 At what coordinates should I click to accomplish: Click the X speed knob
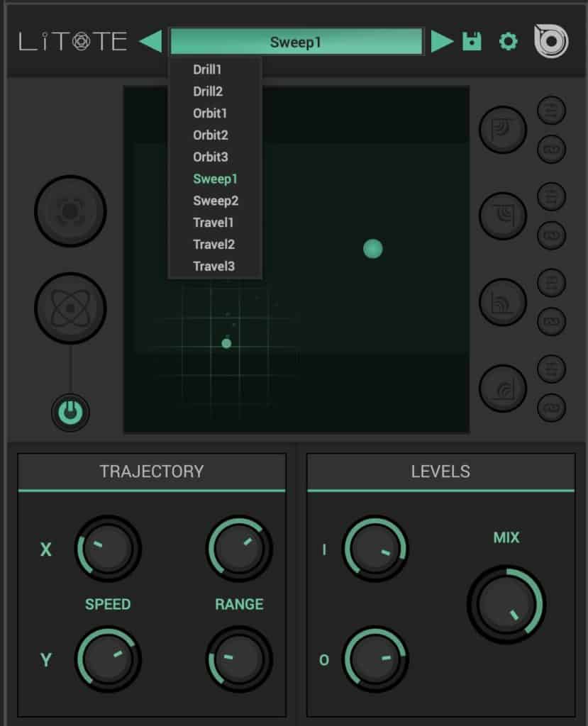click(108, 549)
